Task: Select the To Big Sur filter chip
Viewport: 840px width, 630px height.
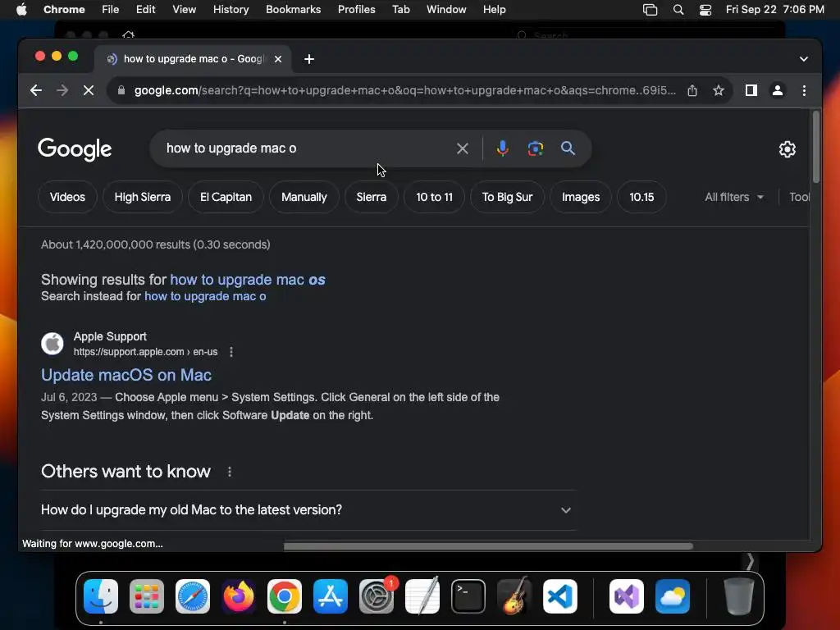Action: click(507, 197)
